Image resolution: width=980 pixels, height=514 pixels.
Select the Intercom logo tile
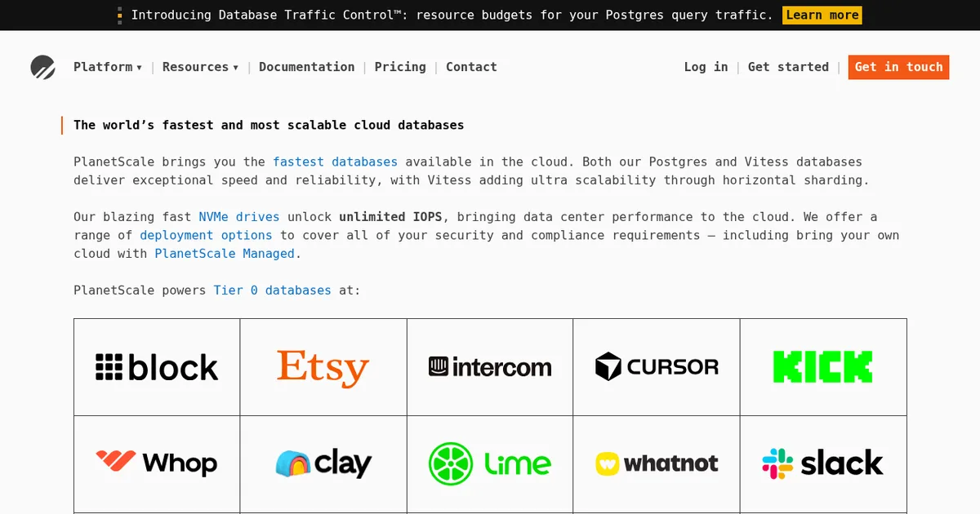pos(490,367)
